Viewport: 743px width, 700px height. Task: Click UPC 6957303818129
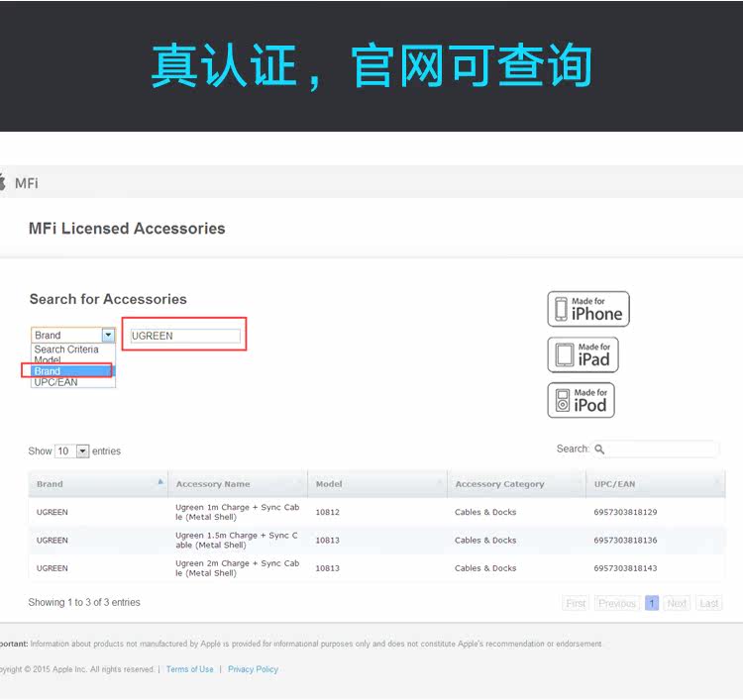point(625,512)
